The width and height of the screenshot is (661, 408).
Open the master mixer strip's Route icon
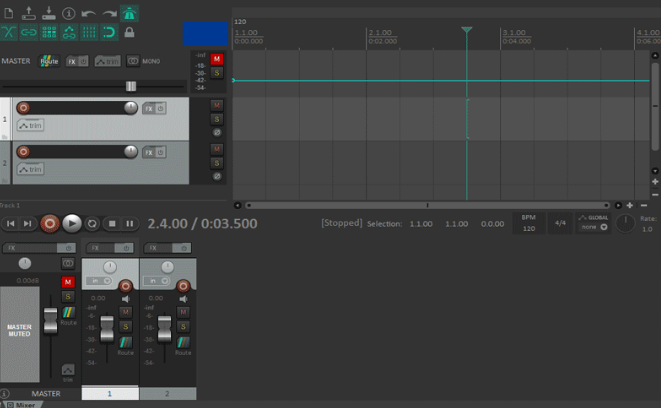pos(68,312)
